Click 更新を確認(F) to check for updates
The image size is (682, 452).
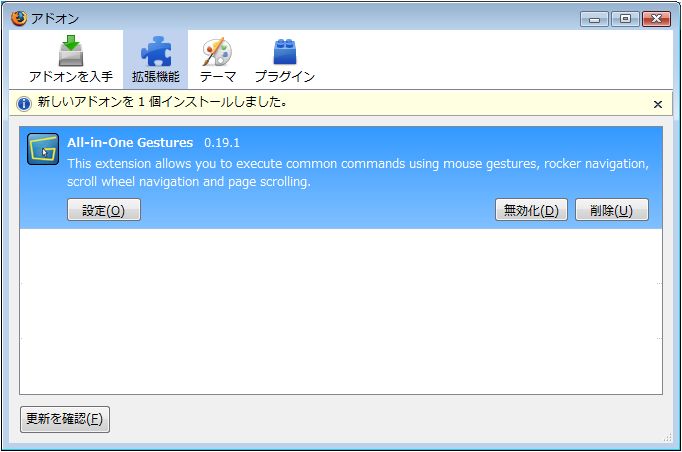click(65, 419)
